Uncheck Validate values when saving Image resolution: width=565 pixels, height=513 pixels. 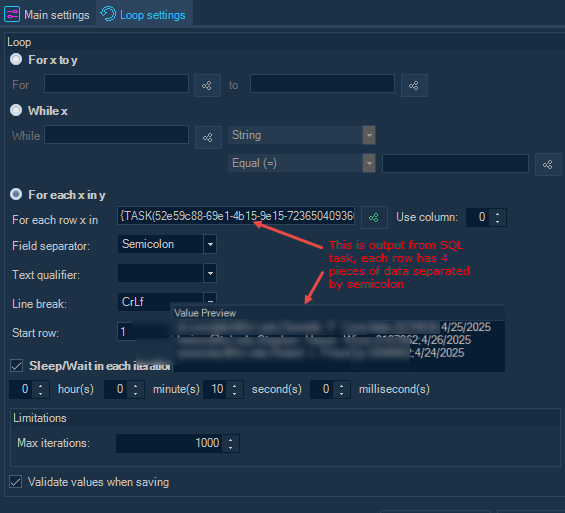(x=15, y=482)
